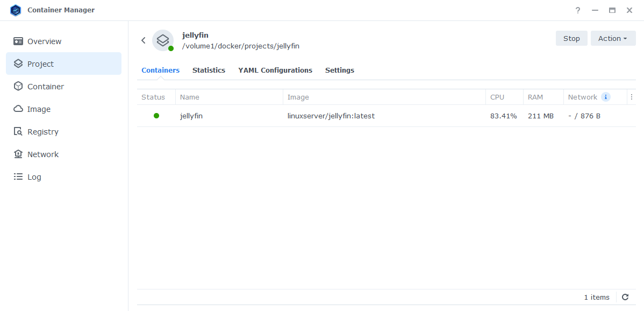Stop the jellyfin project
Screen dimensions: 644x311
pyautogui.click(x=571, y=38)
